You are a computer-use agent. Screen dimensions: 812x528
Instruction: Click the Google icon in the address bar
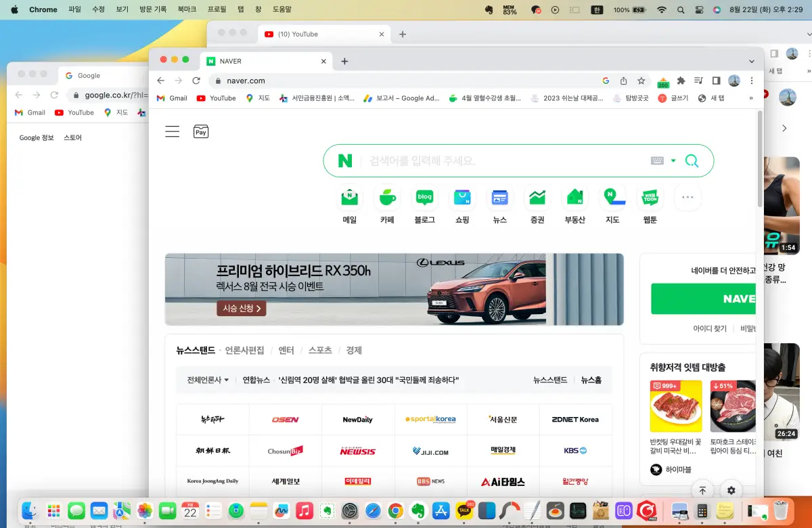pos(606,81)
